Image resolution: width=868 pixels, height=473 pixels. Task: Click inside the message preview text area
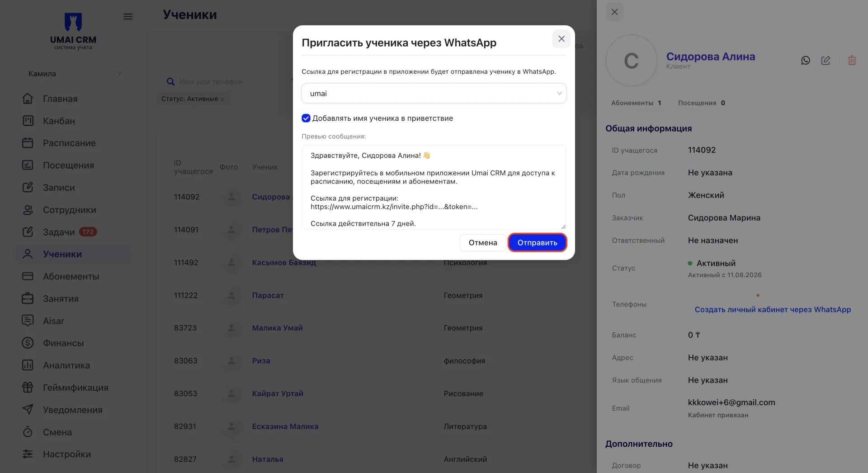(x=434, y=187)
